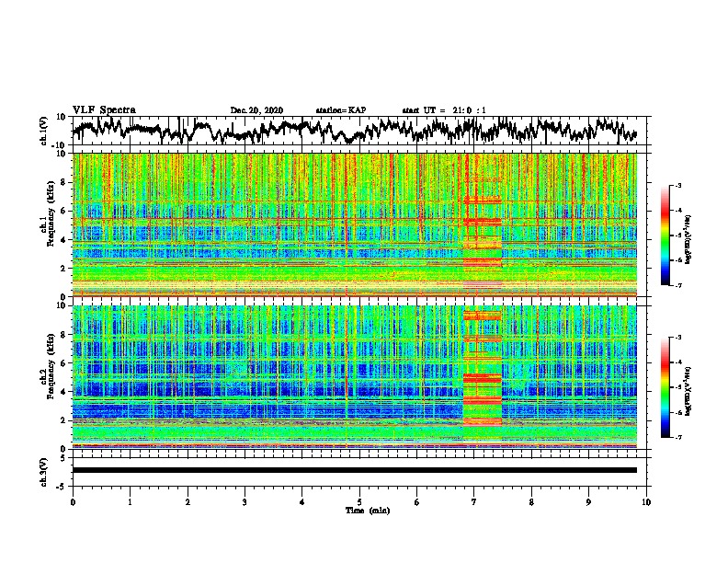728x563 pixels.
Task: Click the "ch.2 Frequency (kHz)" axis label
Action: 47,365
